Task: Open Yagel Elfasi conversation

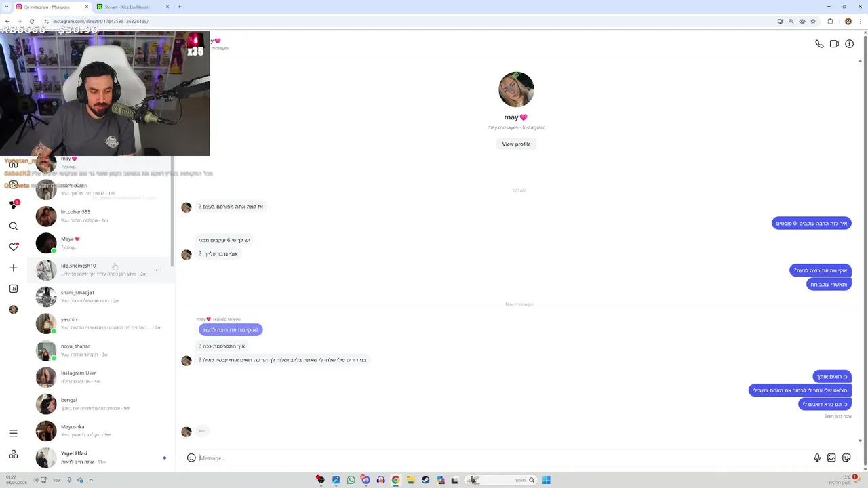Action: coord(100,457)
